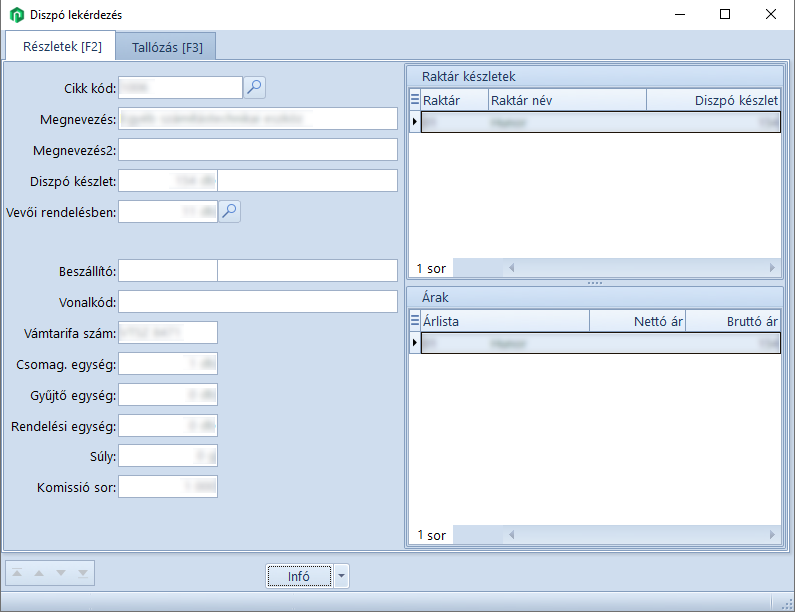
Task: Sort by Raktár név column header
Action: point(566,100)
